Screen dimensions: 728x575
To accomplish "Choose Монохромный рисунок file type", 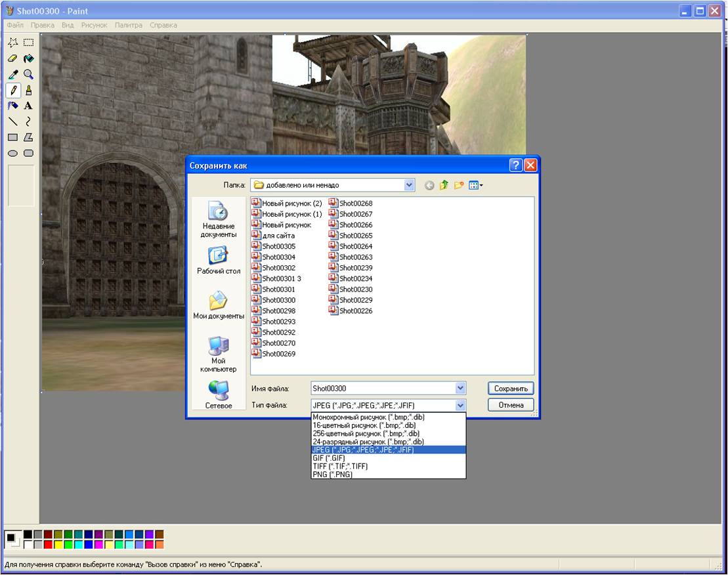I will [388, 417].
